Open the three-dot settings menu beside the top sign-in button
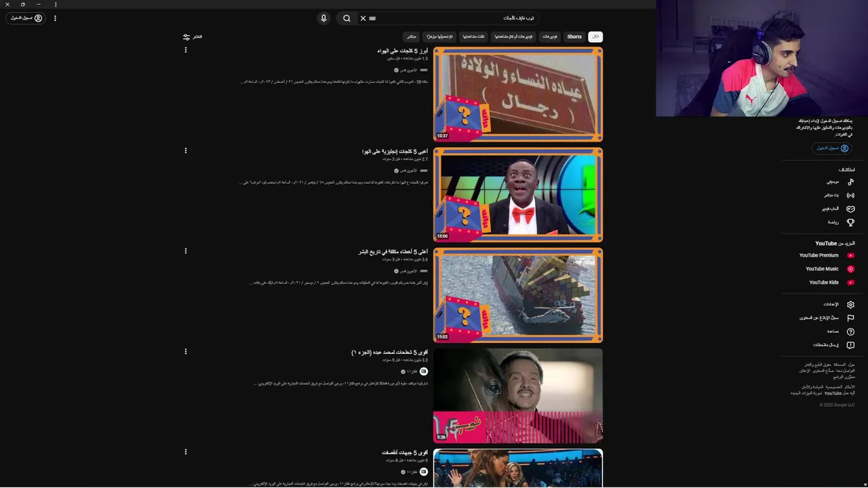This screenshot has width=868, height=488. tap(55, 18)
